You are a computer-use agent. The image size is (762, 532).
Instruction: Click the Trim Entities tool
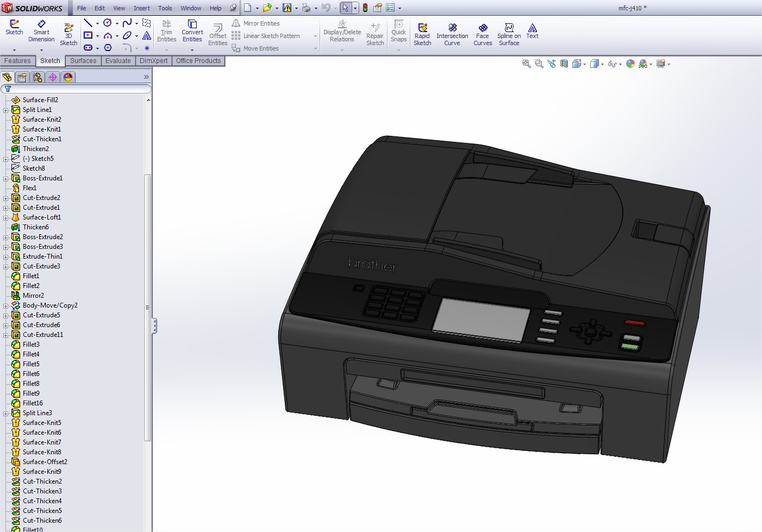(166, 32)
